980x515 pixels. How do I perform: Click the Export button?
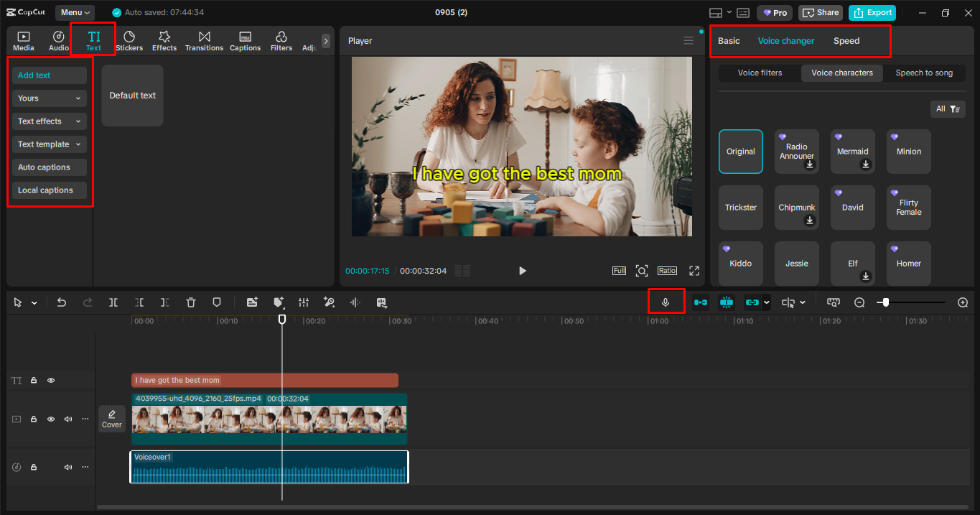point(872,12)
